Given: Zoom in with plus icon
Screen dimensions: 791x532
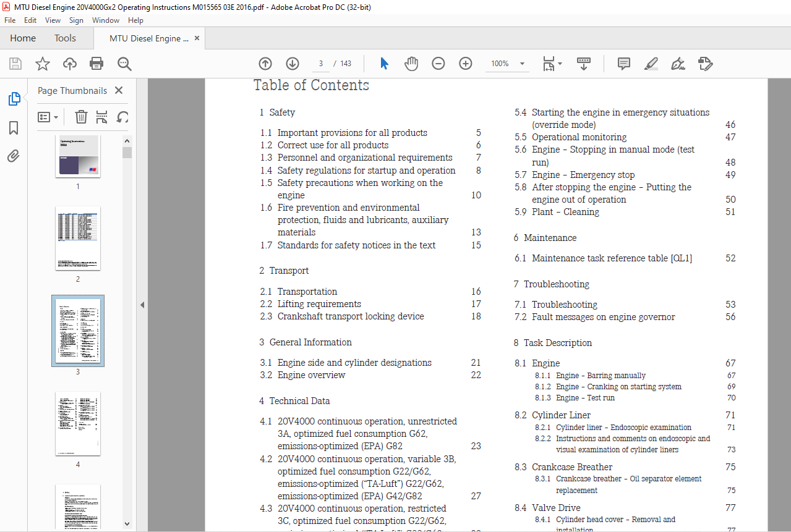Looking at the screenshot, I should pyautogui.click(x=466, y=64).
